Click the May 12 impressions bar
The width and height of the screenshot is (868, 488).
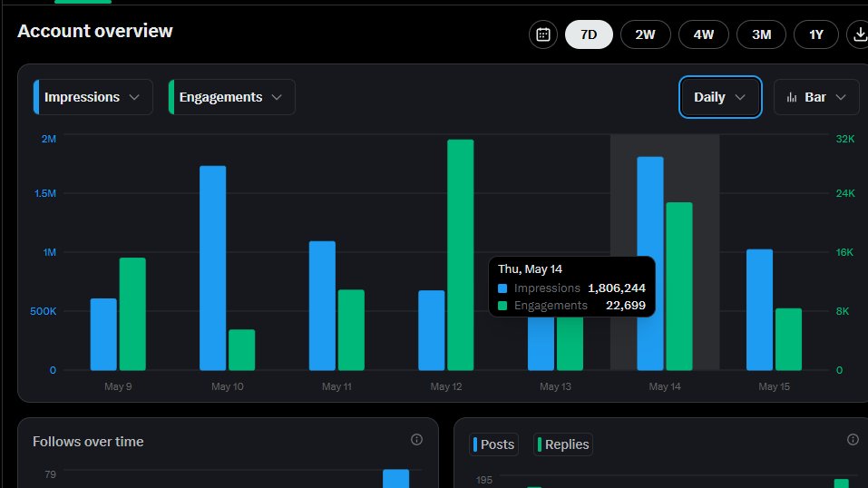pos(431,330)
